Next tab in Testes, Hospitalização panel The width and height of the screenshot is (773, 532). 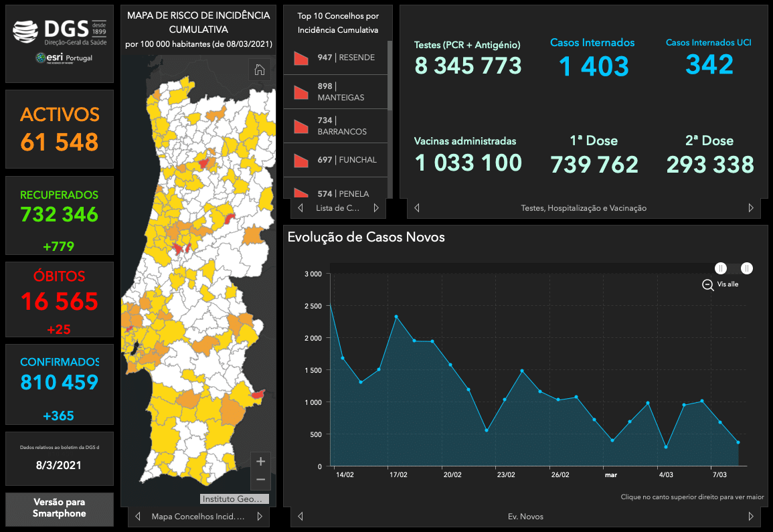[750, 208]
